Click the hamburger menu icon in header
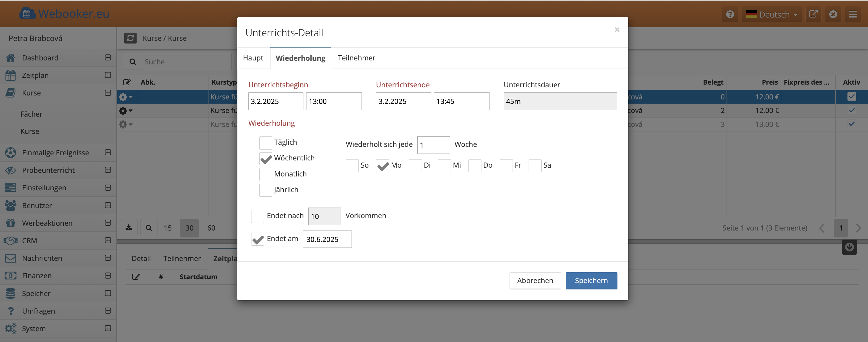The height and width of the screenshot is (342, 868). tap(853, 14)
